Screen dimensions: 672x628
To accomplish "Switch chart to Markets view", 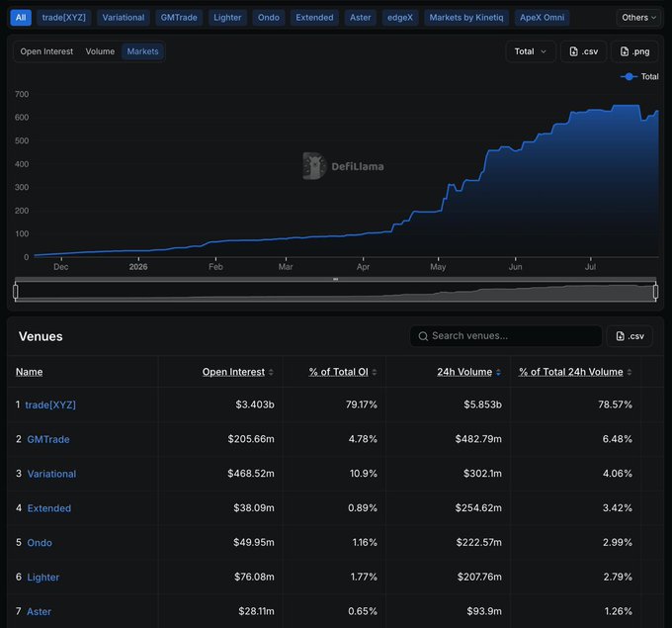I will pos(142,51).
